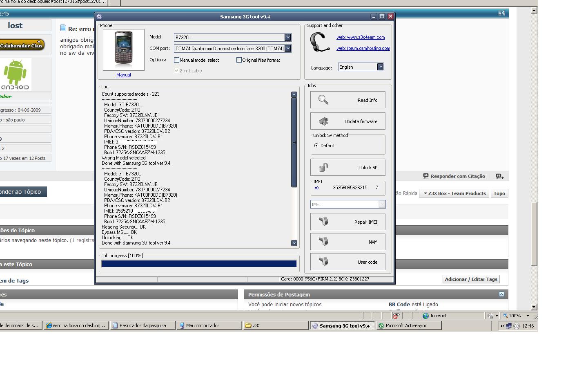Click the User code button
The height and width of the screenshot is (368, 588).
click(347, 262)
